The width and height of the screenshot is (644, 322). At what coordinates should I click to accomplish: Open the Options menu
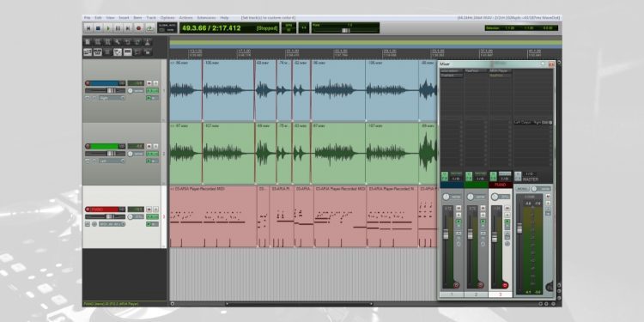167,18
